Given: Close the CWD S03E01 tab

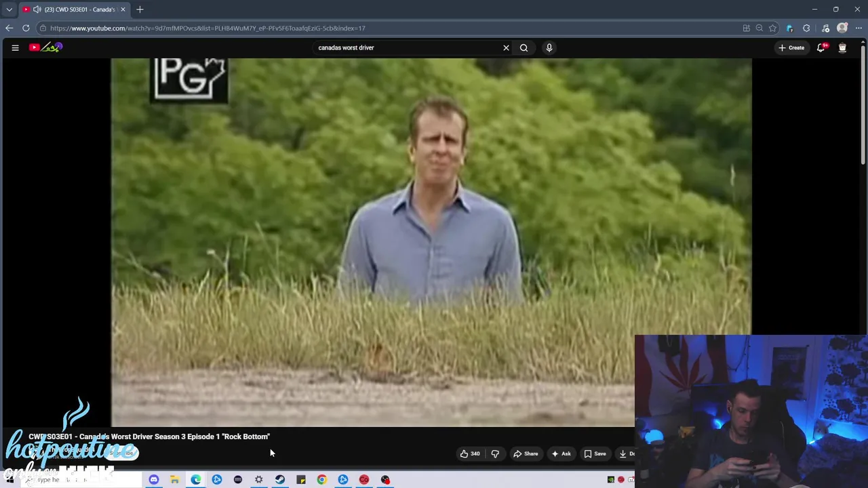Looking at the screenshot, I should point(123,9).
